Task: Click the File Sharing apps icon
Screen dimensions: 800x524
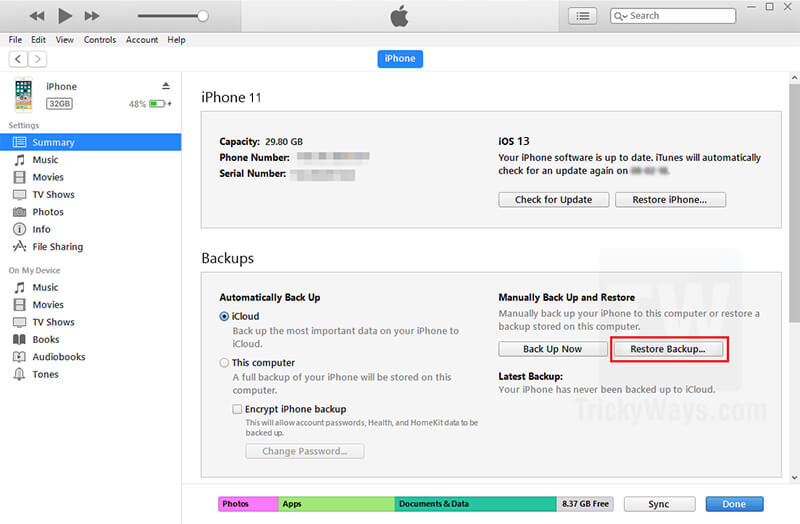Action: [x=19, y=246]
